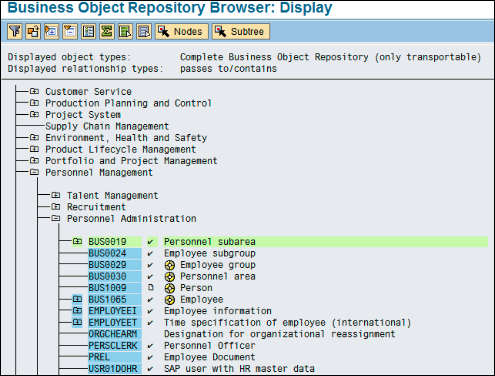This screenshot has height=376, width=495.
Task: Click the Subtree selection button
Action: tap(241, 32)
